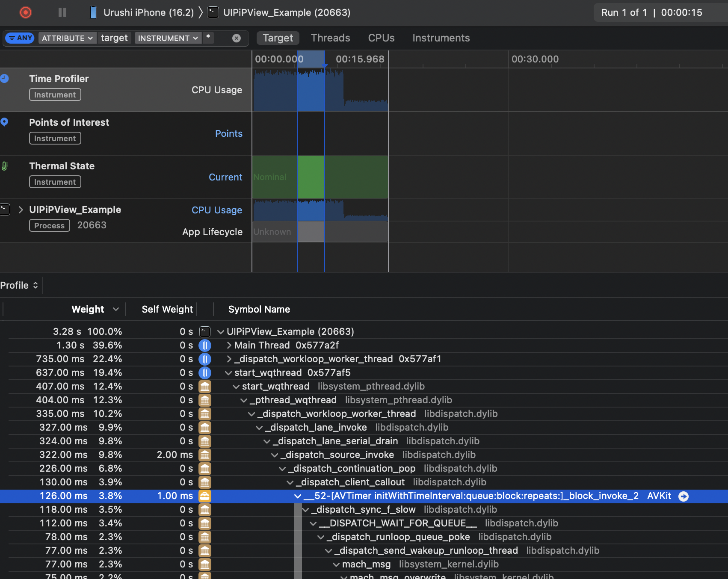Click library icon for start_wqthread libsystem_pthread row
The width and height of the screenshot is (728, 579).
pos(205,386)
